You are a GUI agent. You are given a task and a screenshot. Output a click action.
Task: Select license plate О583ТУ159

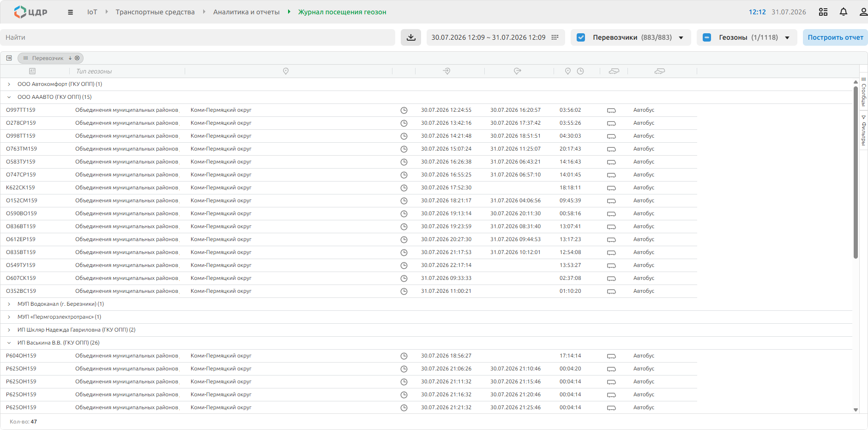21,162
